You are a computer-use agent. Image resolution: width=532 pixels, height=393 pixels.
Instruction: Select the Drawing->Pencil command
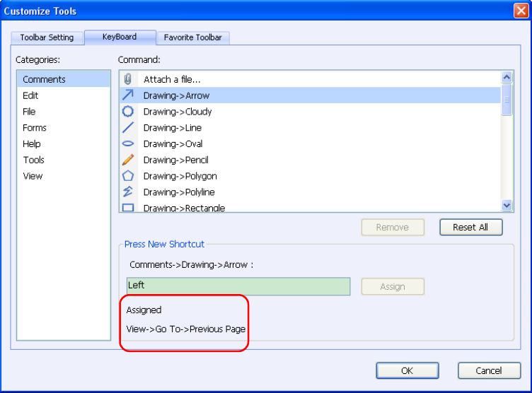pos(310,160)
